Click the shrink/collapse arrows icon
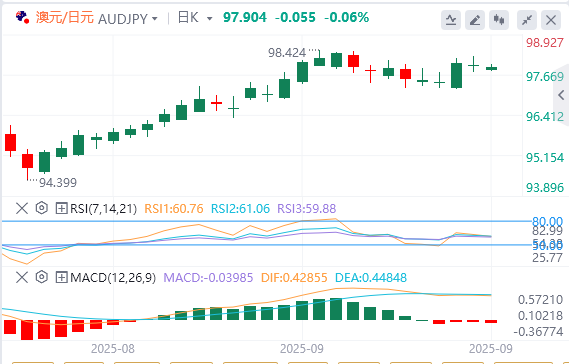 coord(527,20)
